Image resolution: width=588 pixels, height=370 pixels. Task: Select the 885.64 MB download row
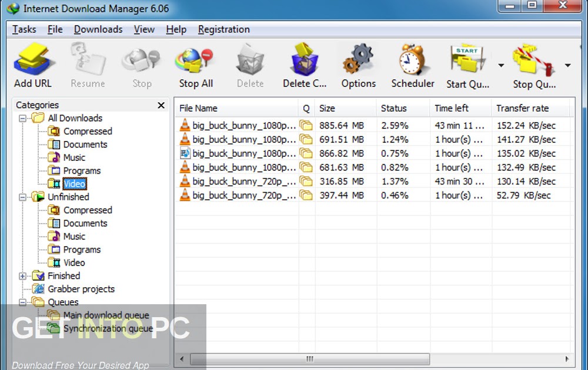[x=374, y=126]
